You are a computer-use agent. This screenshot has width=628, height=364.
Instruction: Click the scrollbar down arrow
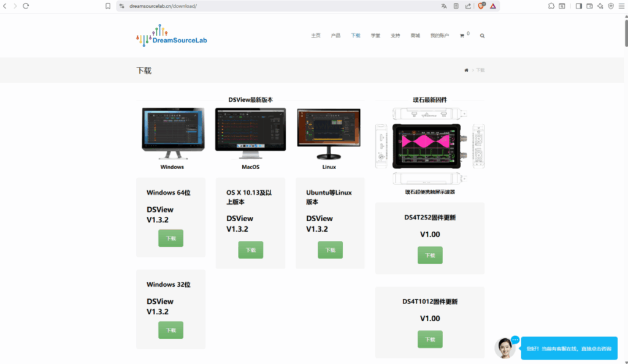click(x=626, y=362)
